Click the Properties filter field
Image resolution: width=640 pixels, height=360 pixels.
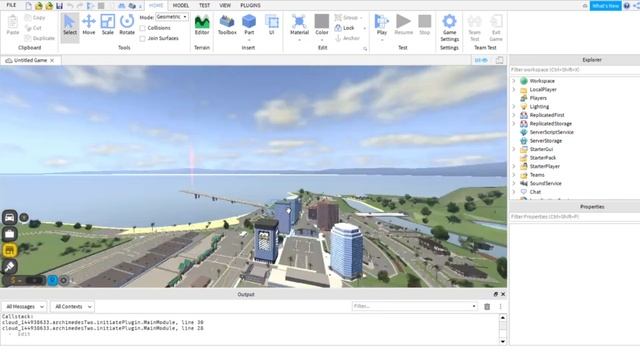click(574, 217)
